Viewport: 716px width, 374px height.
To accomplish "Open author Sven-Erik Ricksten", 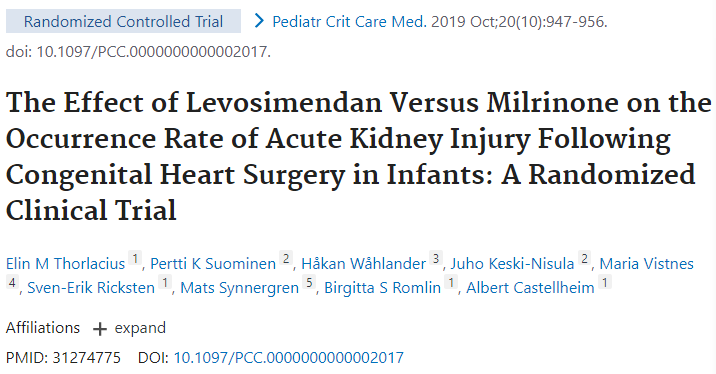I will [91, 288].
